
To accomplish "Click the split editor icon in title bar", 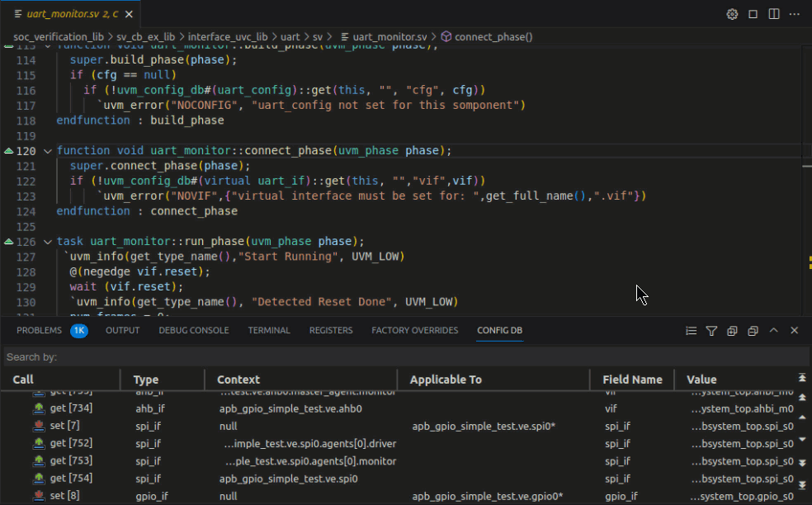I will click(773, 14).
